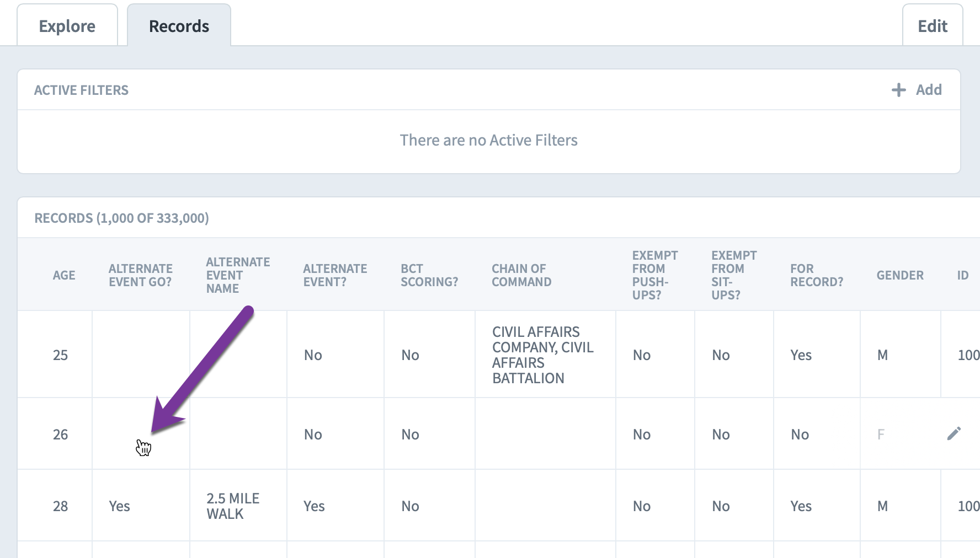Screen dimensions: 980x558
Task: Click the plus icon beside Add
Action: click(x=898, y=90)
